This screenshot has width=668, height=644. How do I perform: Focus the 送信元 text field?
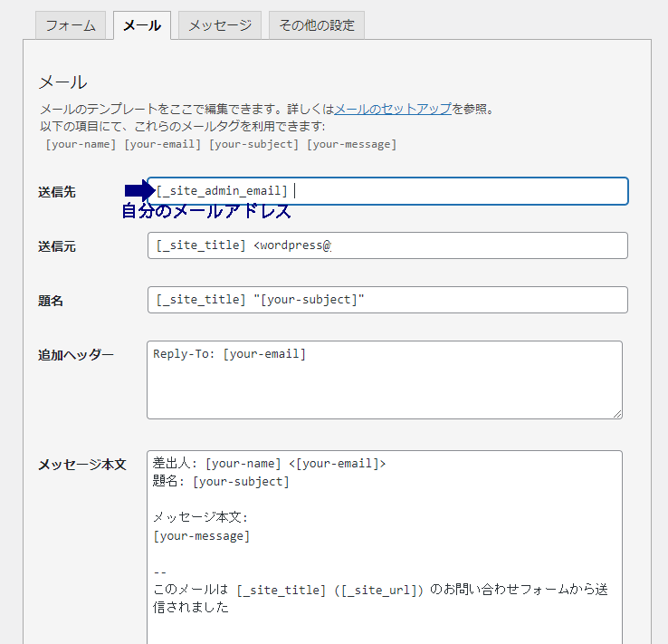(387, 245)
